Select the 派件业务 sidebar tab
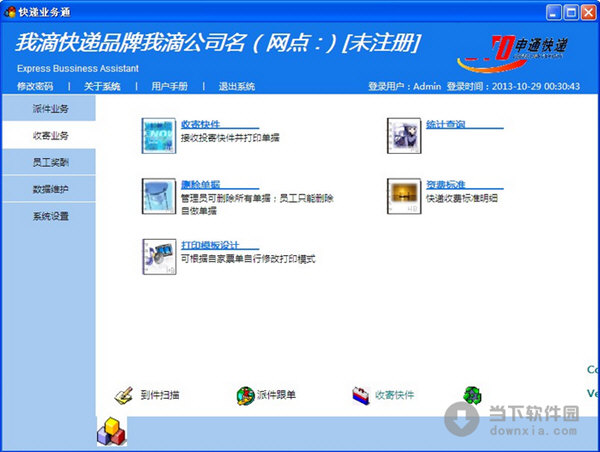Screen dimensions: 600x452 click(x=49, y=108)
